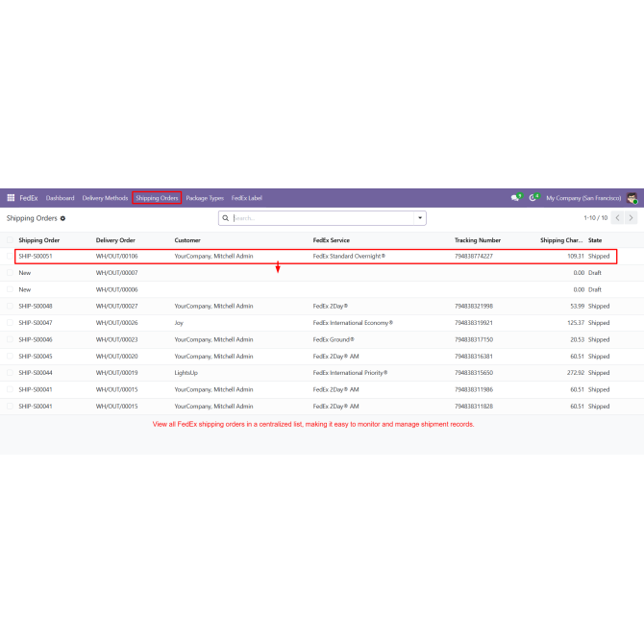Check the WH/OUT/00007 row checkbox
644x644 pixels.
point(10,272)
